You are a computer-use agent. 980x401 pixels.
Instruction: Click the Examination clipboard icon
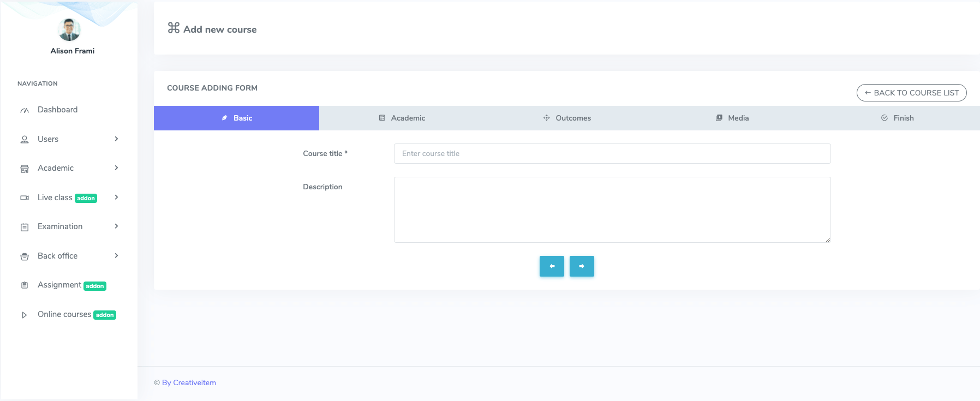coord(25,227)
